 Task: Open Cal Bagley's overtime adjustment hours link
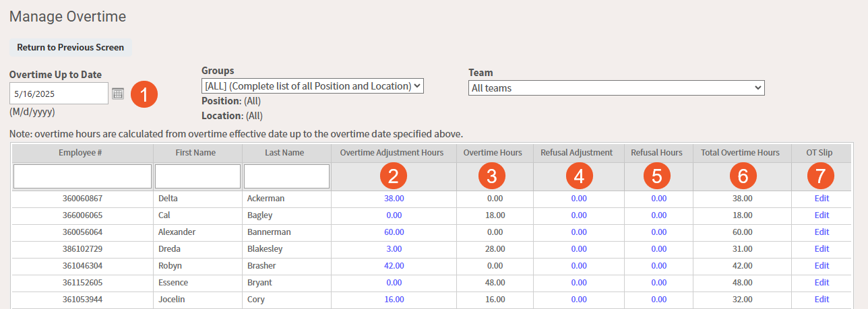(x=394, y=215)
